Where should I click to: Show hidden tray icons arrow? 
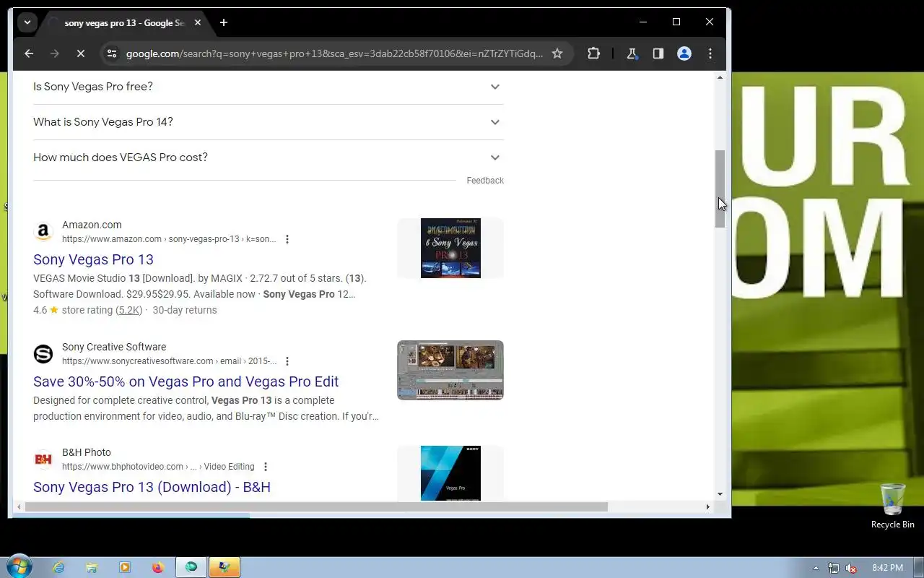(x=816, y=568)
